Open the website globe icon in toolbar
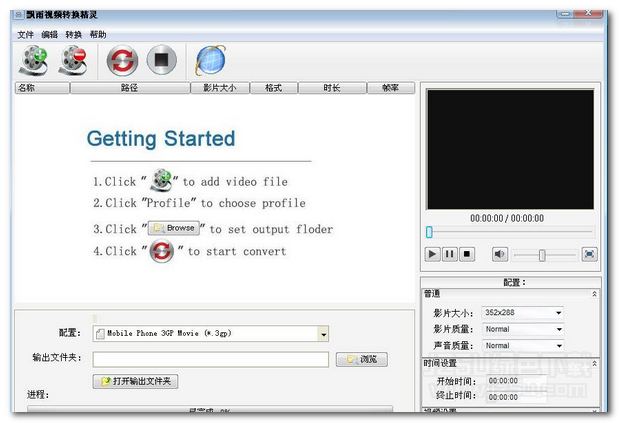 211,60
